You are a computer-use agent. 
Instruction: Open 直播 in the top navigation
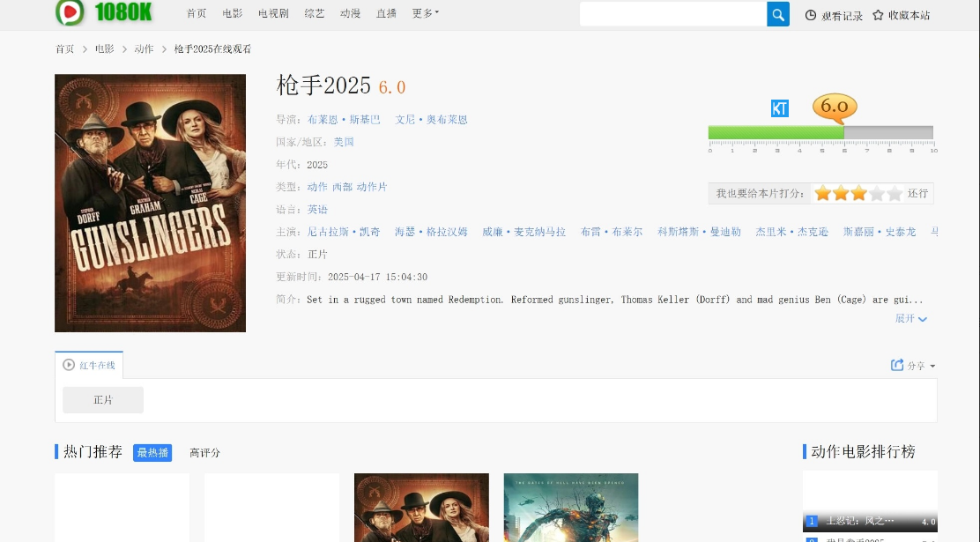pos(386,13)
